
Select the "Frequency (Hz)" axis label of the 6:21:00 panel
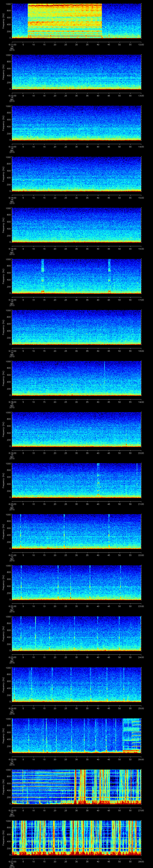3,531
